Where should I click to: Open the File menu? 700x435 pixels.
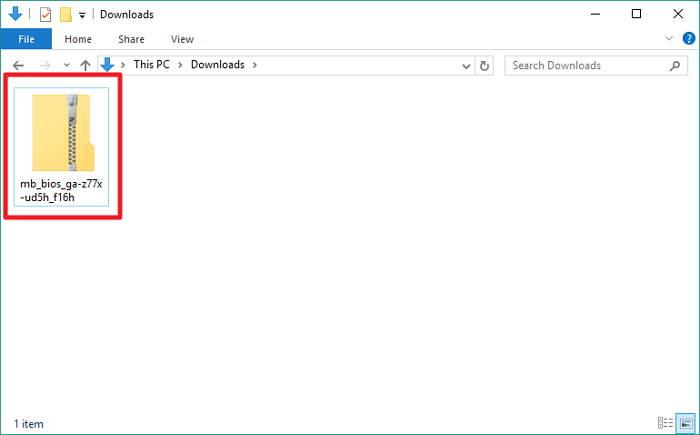(25, 39)
